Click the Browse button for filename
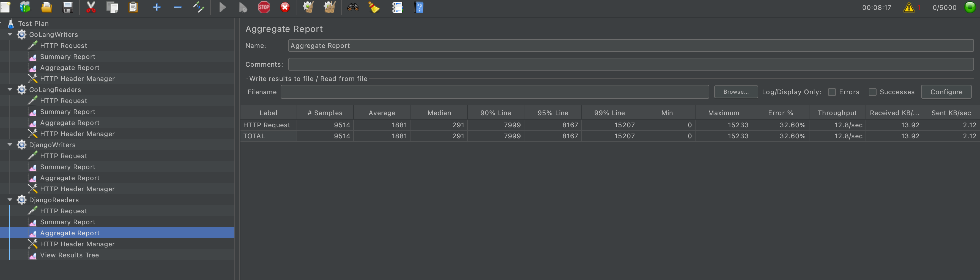Screen dimensions: 980x280 735,92
